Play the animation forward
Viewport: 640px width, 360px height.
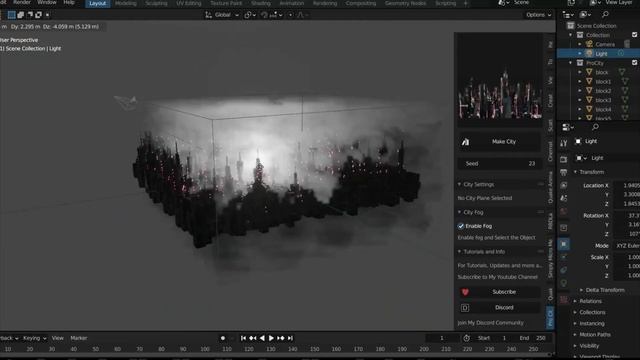coord(271,338)
